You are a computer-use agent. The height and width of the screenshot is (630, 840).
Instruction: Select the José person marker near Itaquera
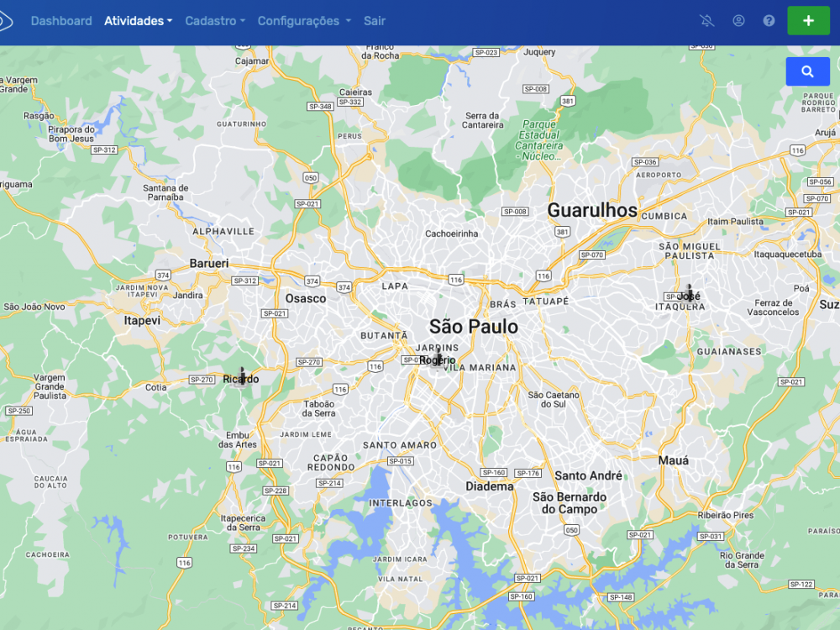689,295
